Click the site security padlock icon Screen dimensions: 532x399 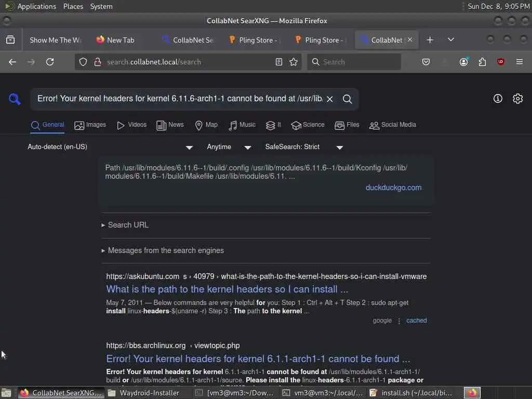98,62
